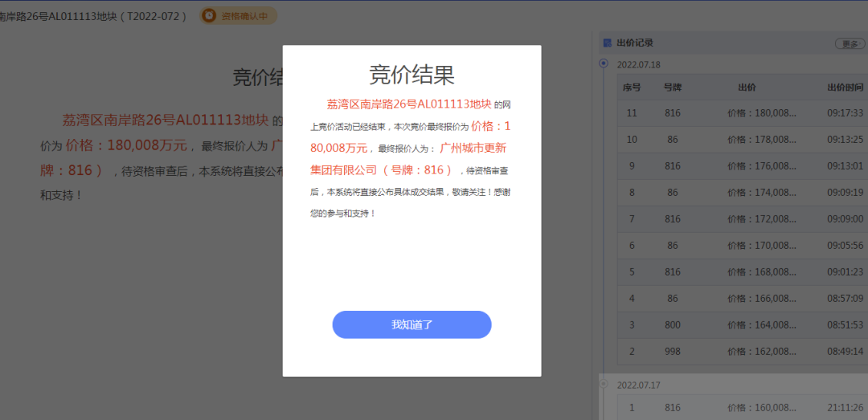Click the 资格确认中 status badge
868x420 pixels.
[x=238, y=16]
